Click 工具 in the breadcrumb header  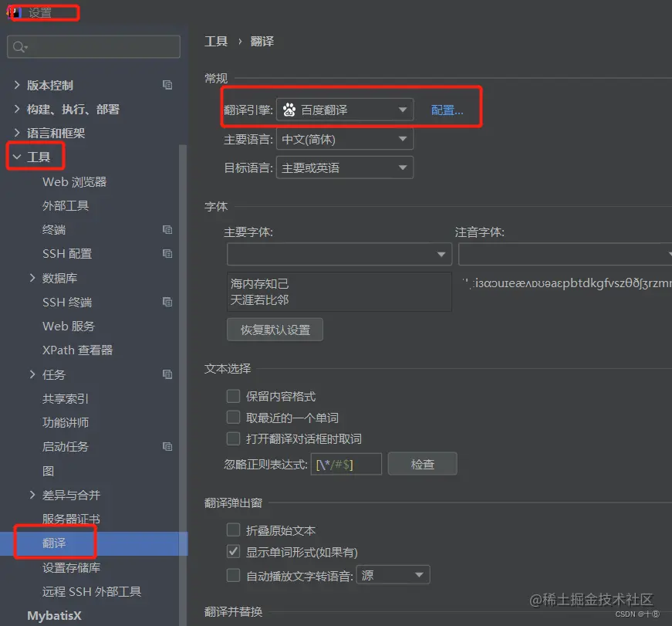[x=216, y=41]
